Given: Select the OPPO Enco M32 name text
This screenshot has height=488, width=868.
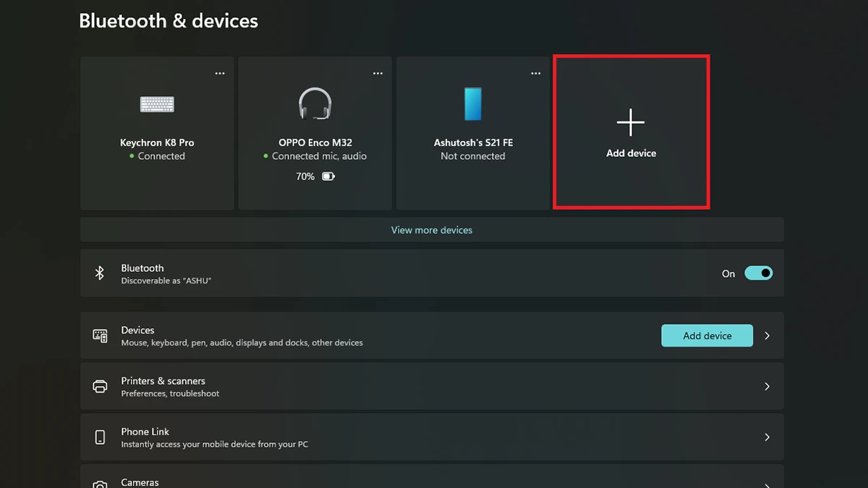Looking at the screenshot, I should click(315, 142).
